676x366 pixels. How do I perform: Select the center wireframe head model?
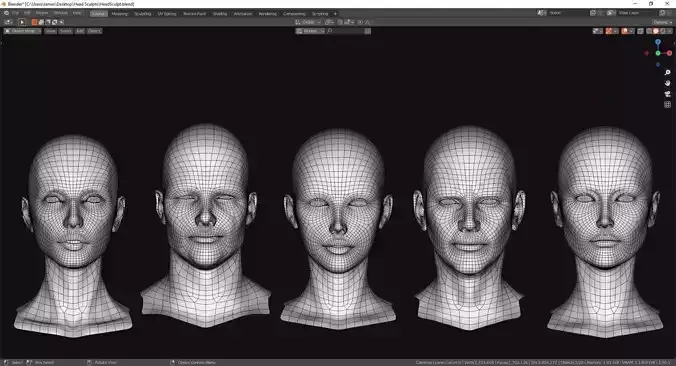point(338,228)
